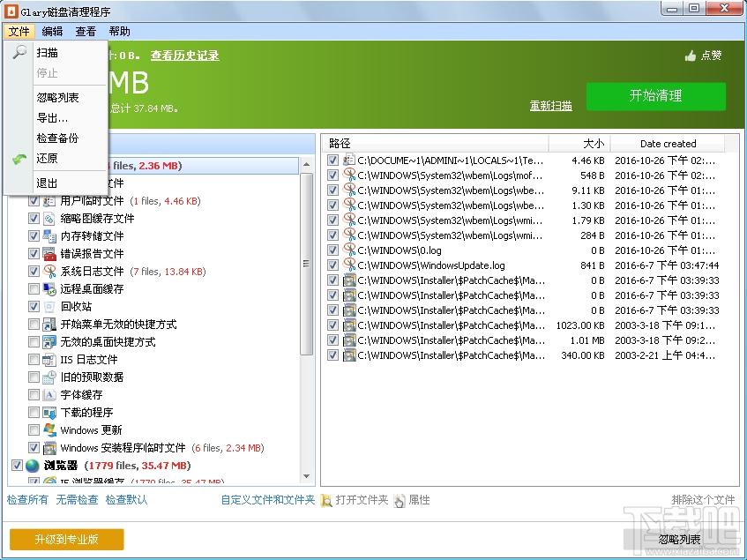This screenshot has width=747, height=560.
Task: Sort by the Date created column header
Action: coord(668,144)
